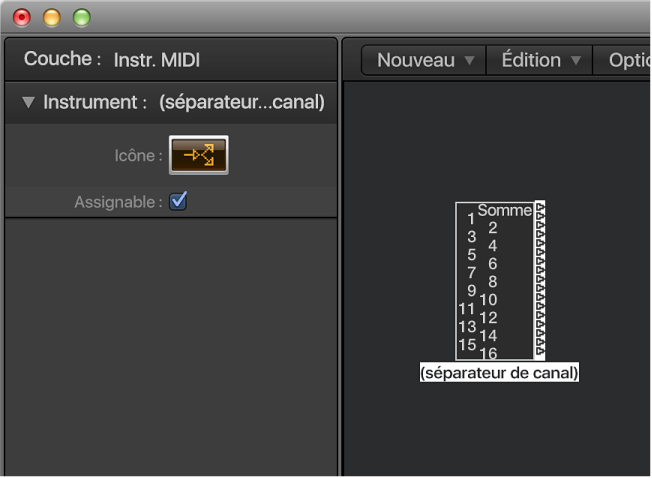Click the Icône label in inspector
652x478 pixels.
pos(138,156)
